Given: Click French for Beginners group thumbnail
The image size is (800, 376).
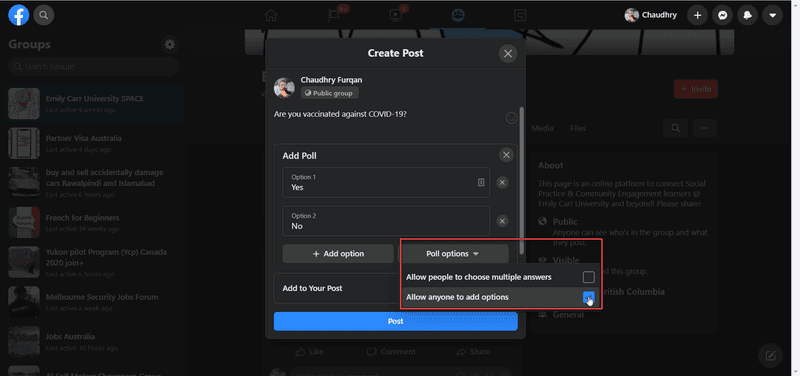Looking at the screenshot, I should [24, 223].
